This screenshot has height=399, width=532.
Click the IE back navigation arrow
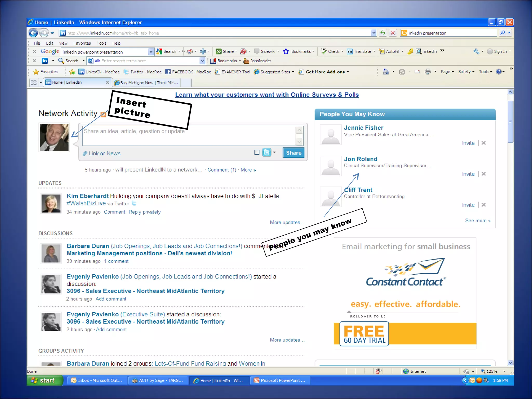pos(33,33)
